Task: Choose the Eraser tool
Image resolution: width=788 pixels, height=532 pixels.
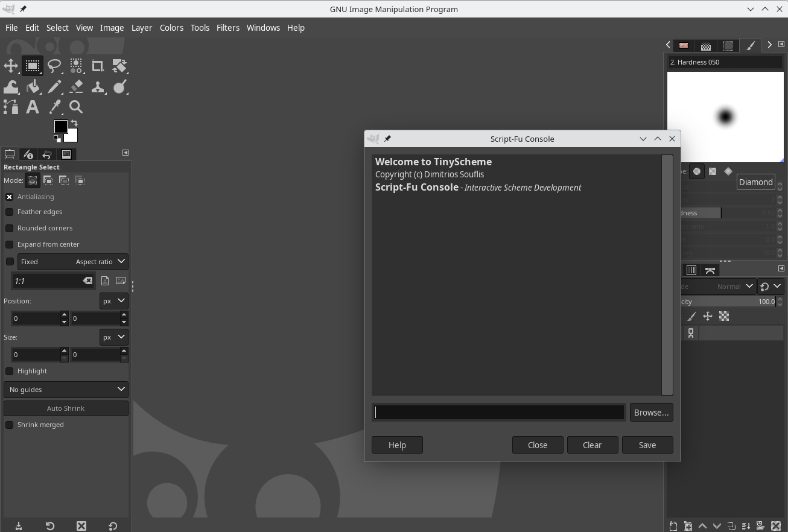Action: pyautogui.click(x=76, y=87)
